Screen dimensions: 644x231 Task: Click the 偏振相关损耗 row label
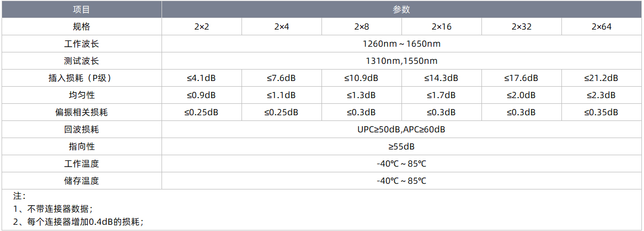82,112
